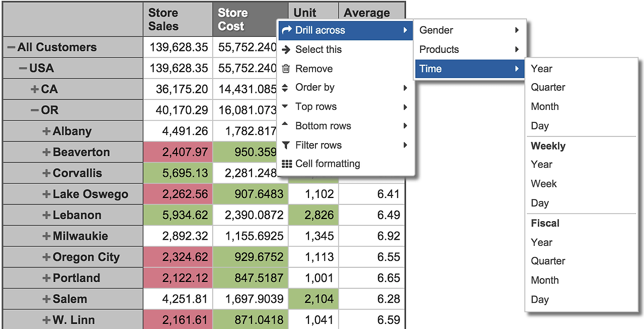644x329 pixels.
Task: Expand the Portland city row
Action: (x=47, y=278)
